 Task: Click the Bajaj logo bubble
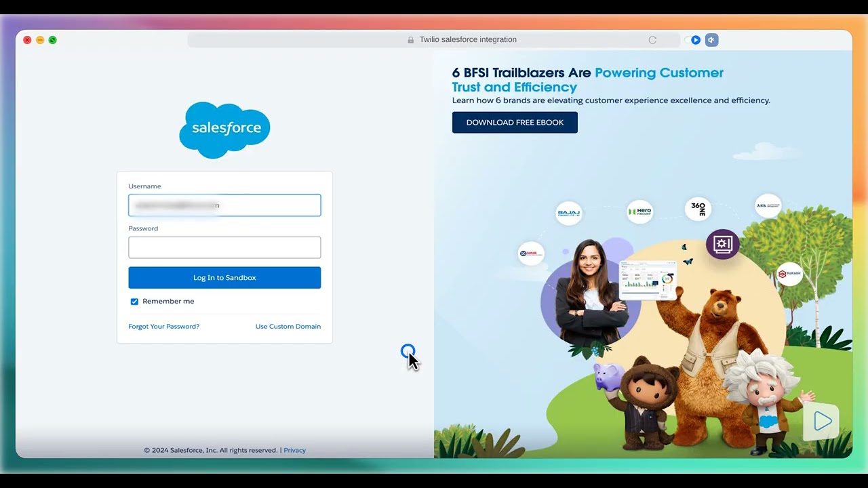pos(568,213)
